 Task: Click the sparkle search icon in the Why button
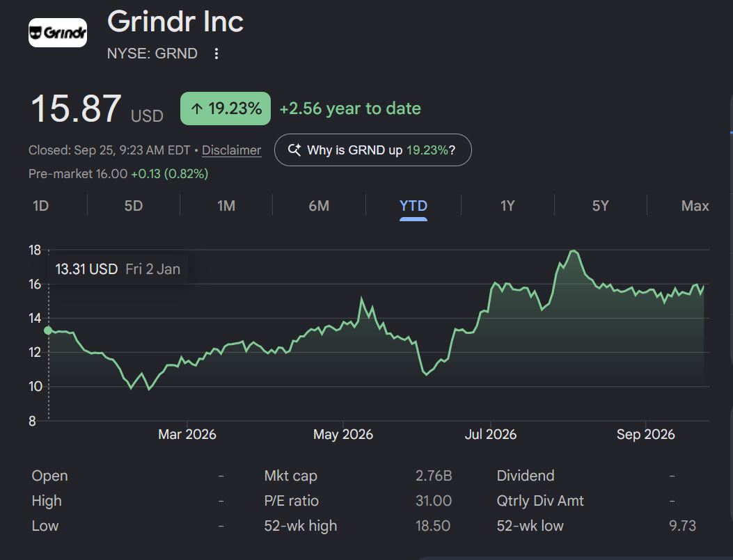(294, 150)
